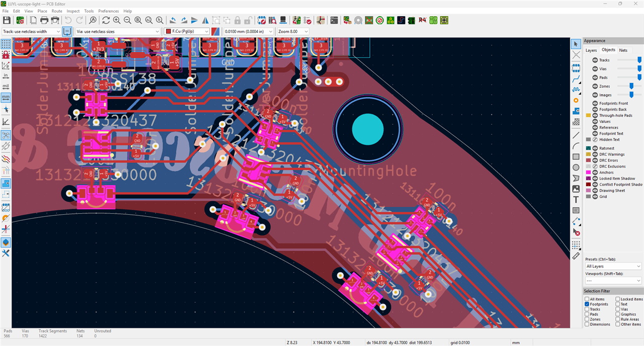Click the Save icon in the toolbar
The height and width of the screenshot is (346, 644).
[7, 21]
